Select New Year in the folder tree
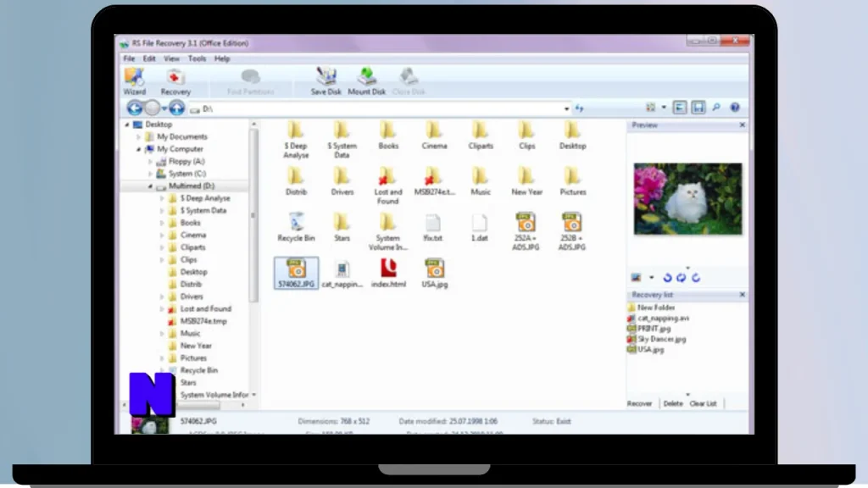 [196, 346]
